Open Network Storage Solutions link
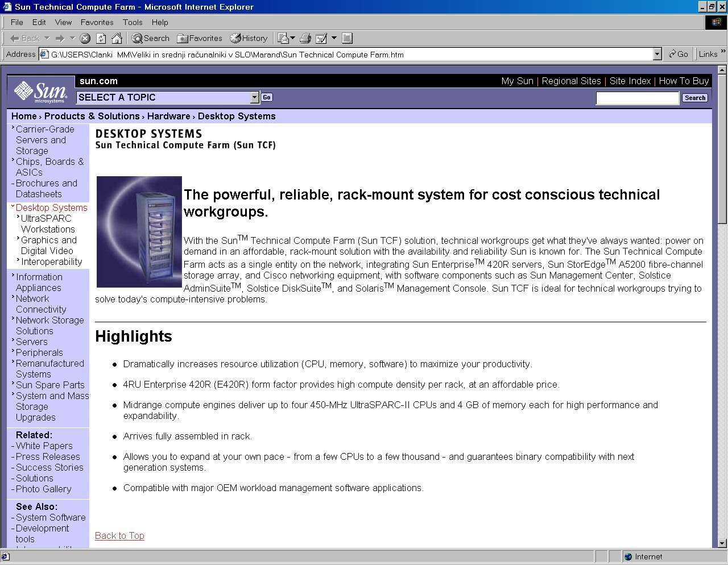 50,325
